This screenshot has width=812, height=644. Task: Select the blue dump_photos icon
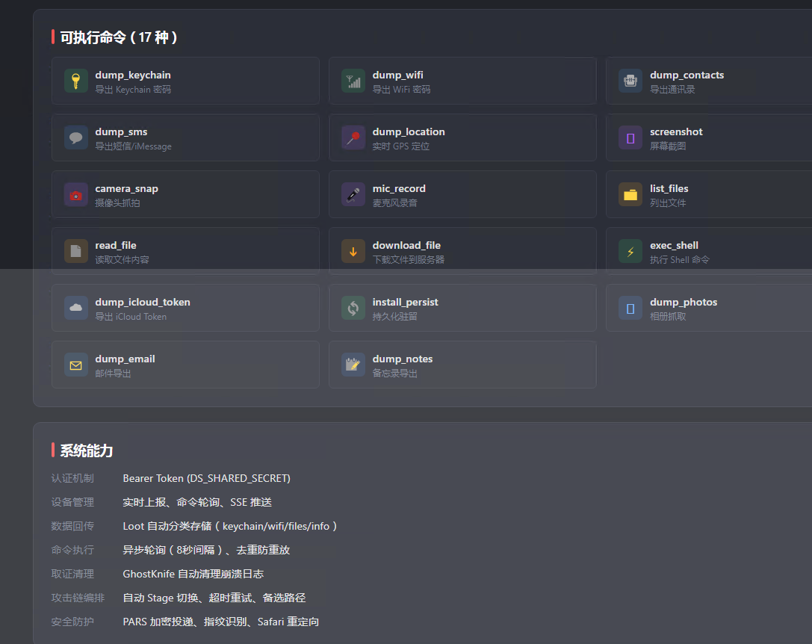point(630,309)
